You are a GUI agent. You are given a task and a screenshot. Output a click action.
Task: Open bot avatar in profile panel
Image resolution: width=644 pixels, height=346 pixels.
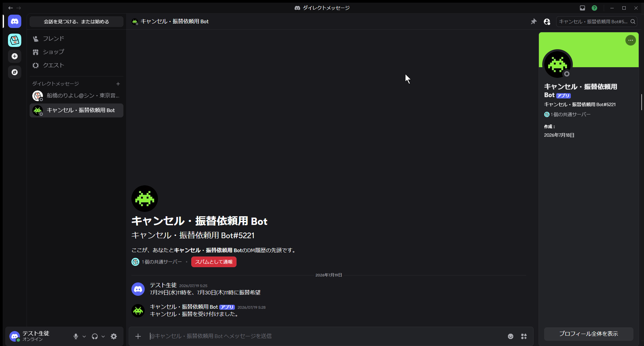click(558, 65)
